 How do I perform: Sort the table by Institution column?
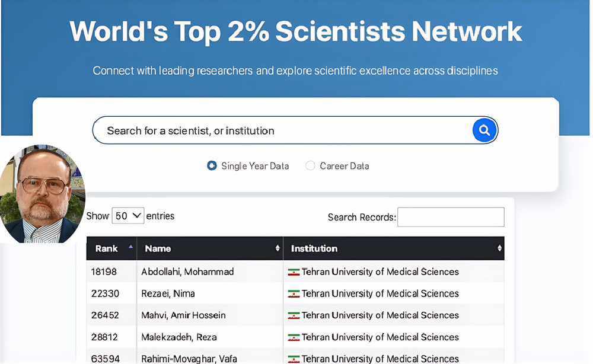[x=394, y=248]
